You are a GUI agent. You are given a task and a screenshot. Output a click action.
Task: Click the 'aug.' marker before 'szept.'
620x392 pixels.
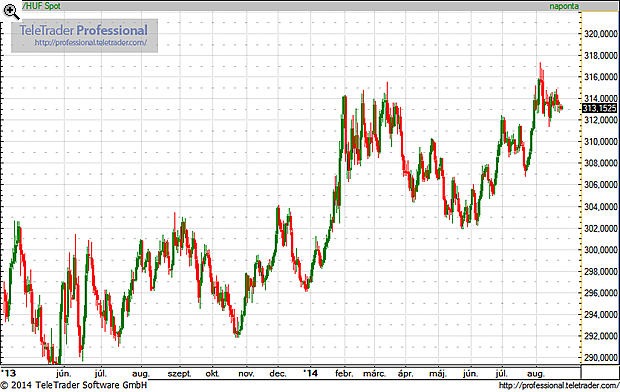141,374
